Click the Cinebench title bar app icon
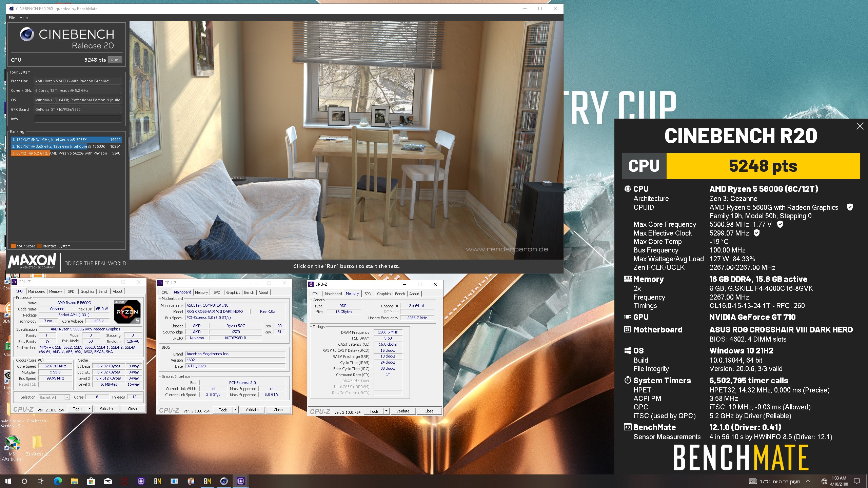The width and height of the screenshot is (868, 488). coord(12,8)
